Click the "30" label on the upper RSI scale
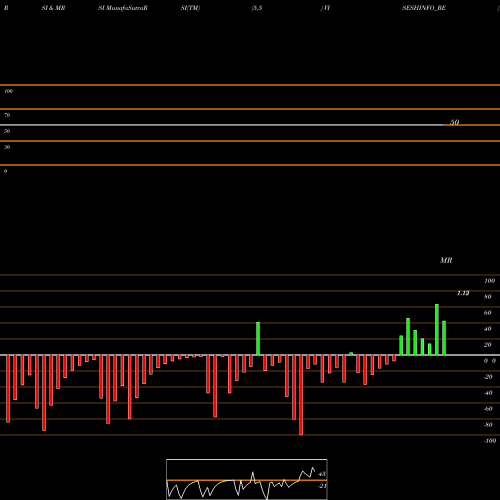Image resolution: width=500 pixels, height=500 pixels. 7,147
